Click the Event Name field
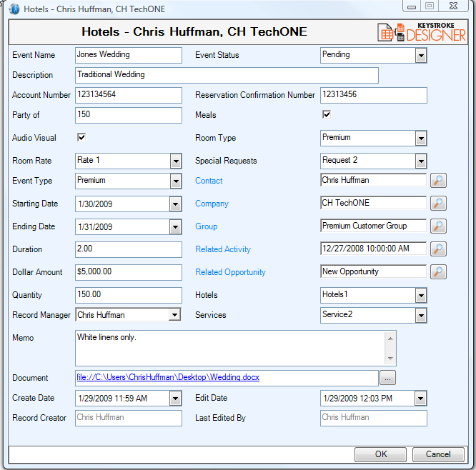 [x=129, y=55]
